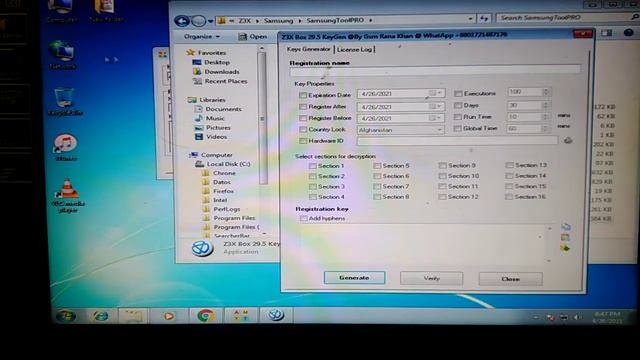
Task: Click the Explorer help icon
Action: click(629, 33)
